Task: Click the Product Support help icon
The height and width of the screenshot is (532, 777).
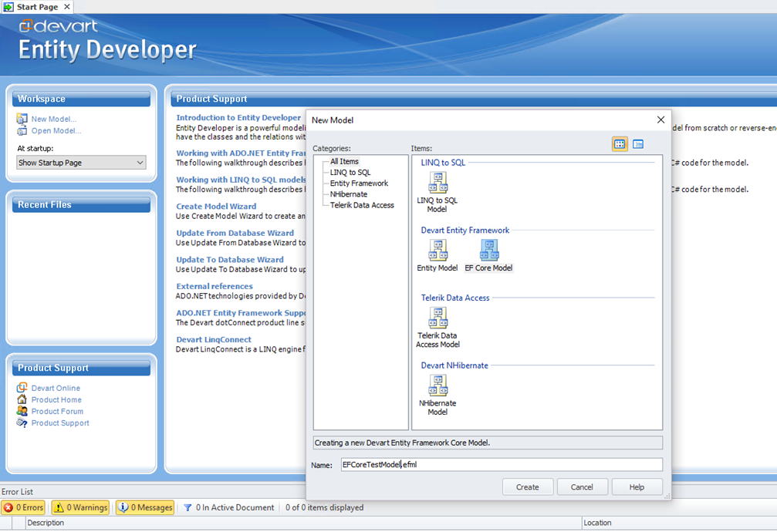Action: (22, 423)
